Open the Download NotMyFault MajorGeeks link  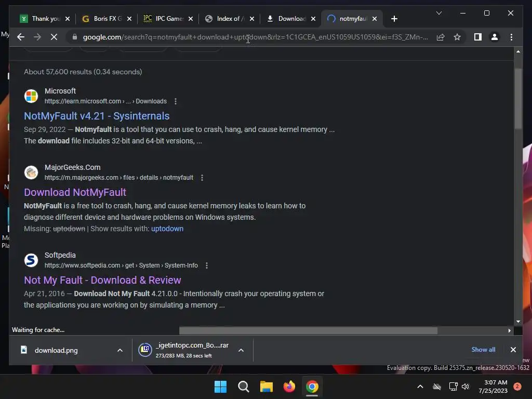[x=75, y=192]
